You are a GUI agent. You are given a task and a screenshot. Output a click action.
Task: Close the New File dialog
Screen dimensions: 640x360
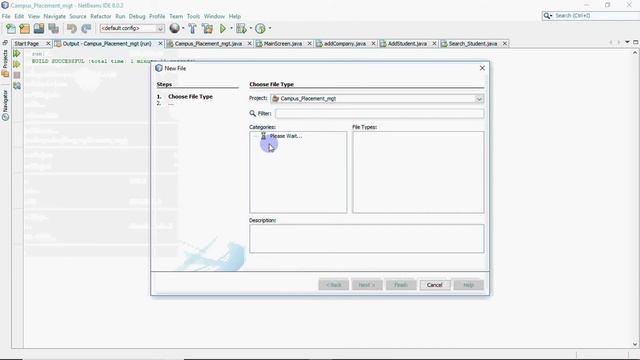tap(482, 68)
